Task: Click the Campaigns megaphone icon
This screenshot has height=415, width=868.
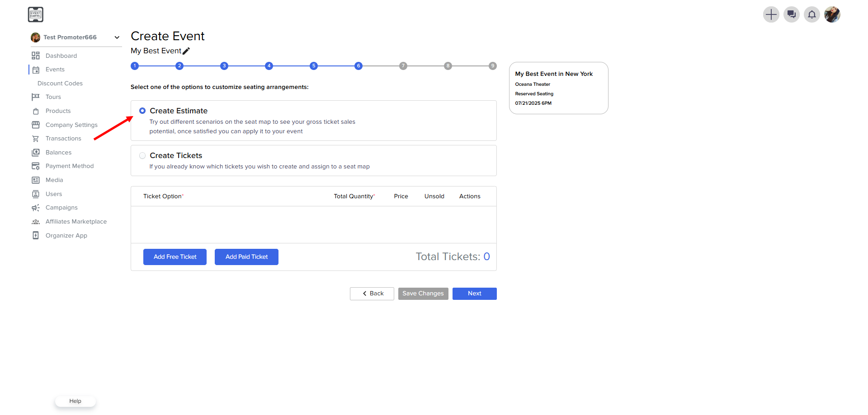Action: 36,208
